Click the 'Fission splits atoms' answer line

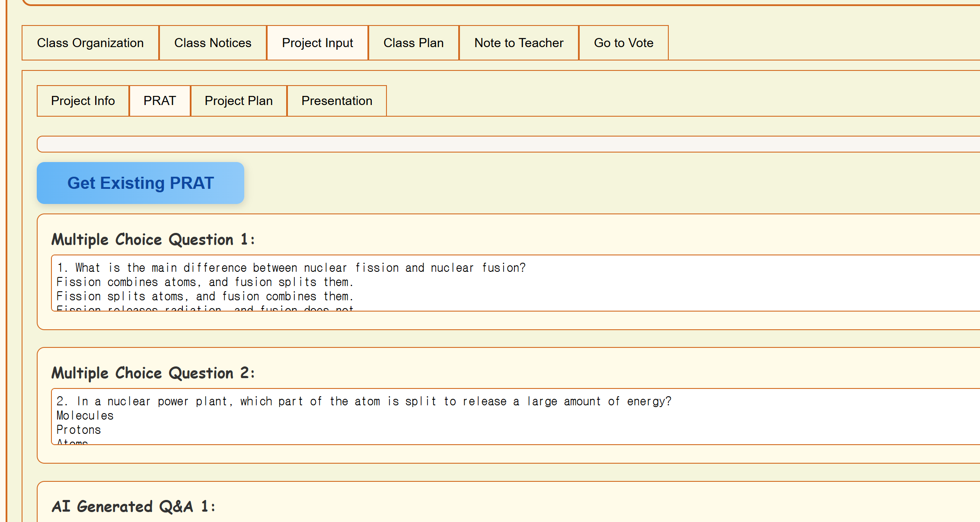[205, 296]
